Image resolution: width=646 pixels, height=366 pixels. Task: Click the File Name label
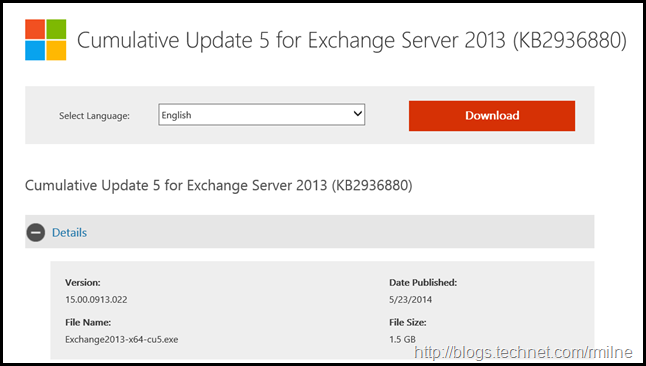click(x=88, y=322)
